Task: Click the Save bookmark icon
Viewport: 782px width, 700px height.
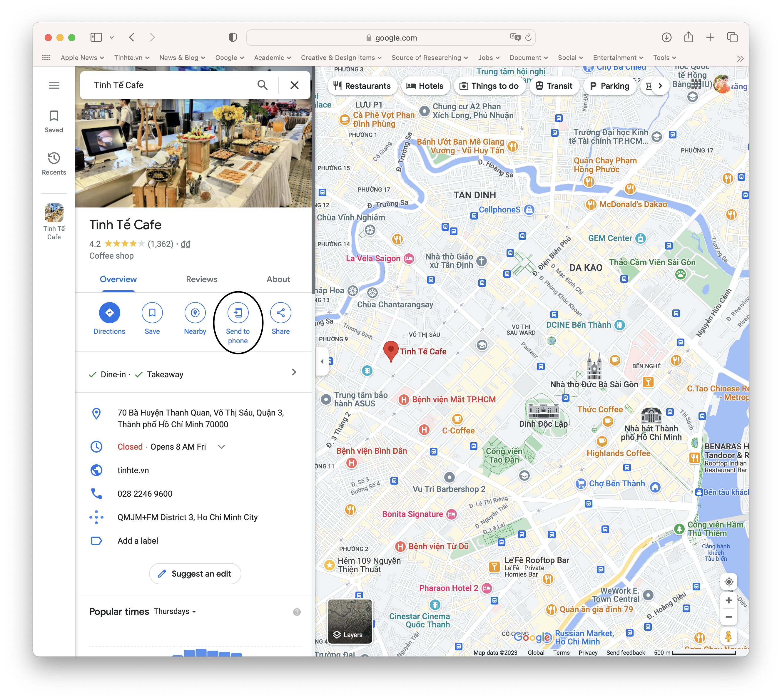Action: tap(152, 313)
